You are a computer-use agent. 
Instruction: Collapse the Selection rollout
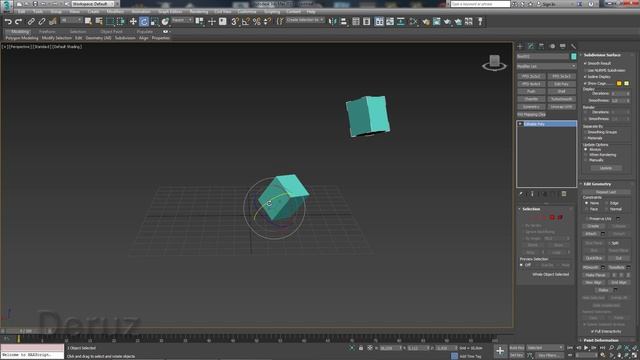pyautogui.click(x=531, y=209)
